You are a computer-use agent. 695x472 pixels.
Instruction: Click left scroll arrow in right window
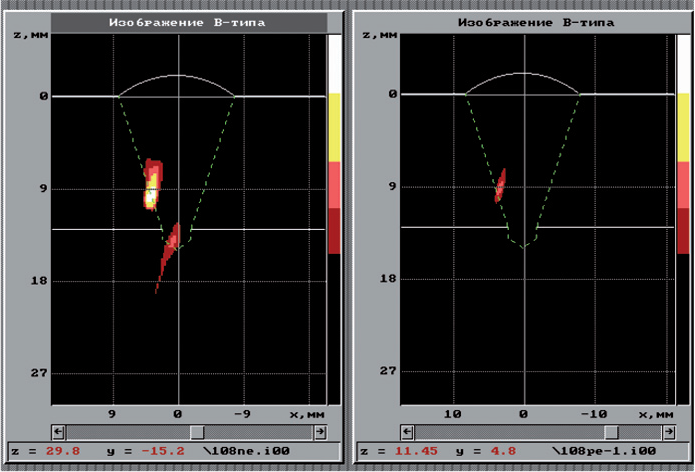point(408,431)
